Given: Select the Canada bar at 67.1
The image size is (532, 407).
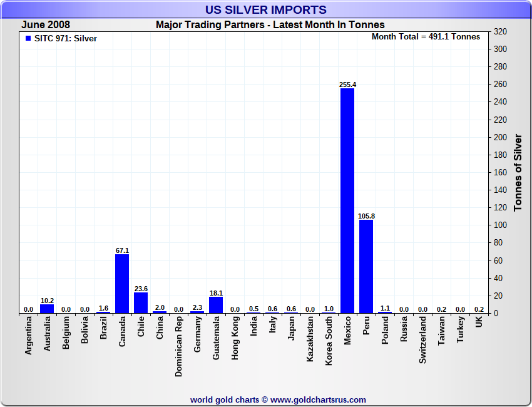Looking at the screenshot, I should pos(122,284).
